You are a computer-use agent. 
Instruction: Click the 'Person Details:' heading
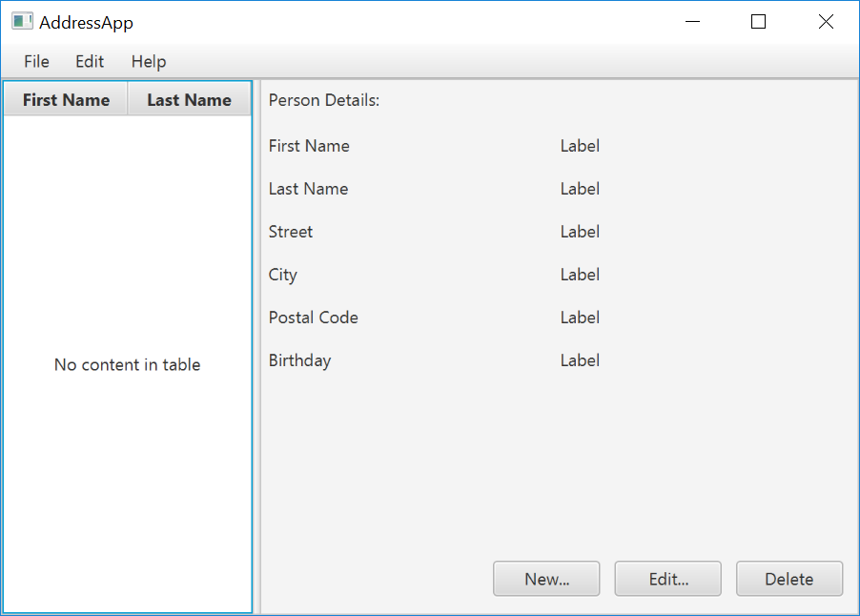point(324,100)
